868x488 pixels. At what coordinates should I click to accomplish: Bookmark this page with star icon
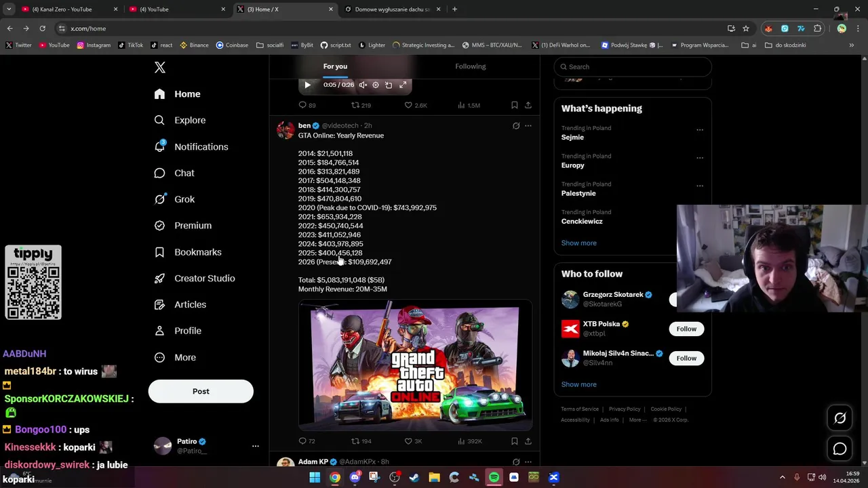coord(746,28)
